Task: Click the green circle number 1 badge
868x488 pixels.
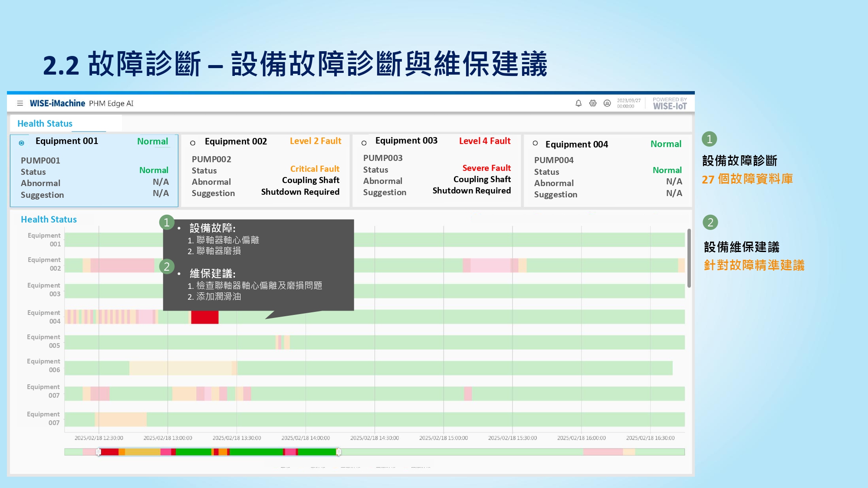Action: (709, 139)
